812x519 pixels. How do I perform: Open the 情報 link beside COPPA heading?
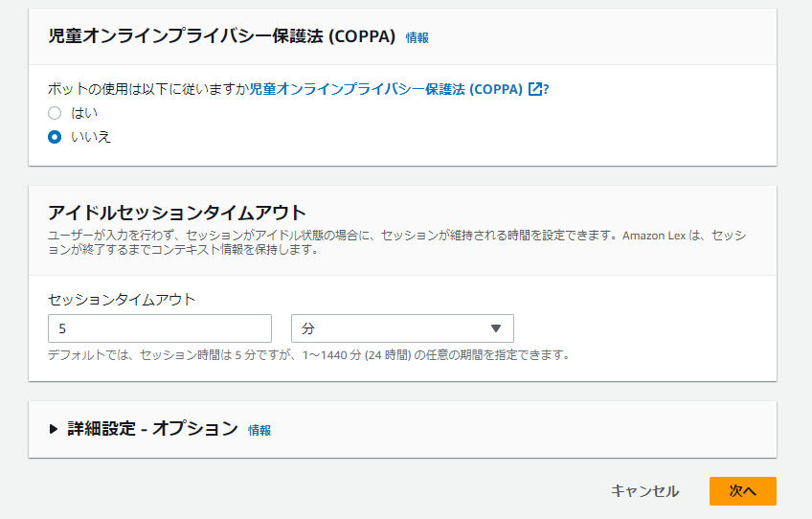[417, 37]
